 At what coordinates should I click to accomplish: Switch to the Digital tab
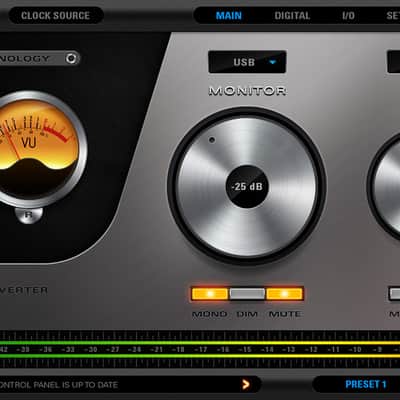coord(292,16)
